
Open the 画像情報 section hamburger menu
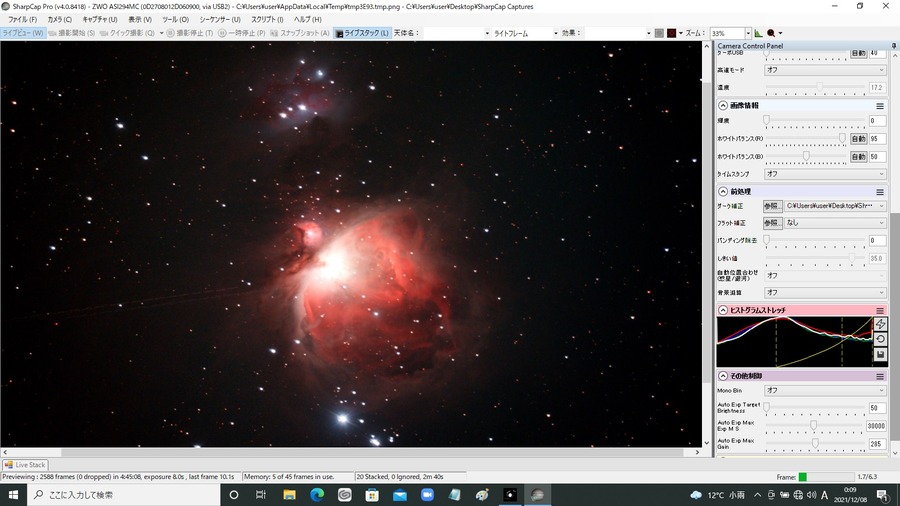[x=880, y=106]
